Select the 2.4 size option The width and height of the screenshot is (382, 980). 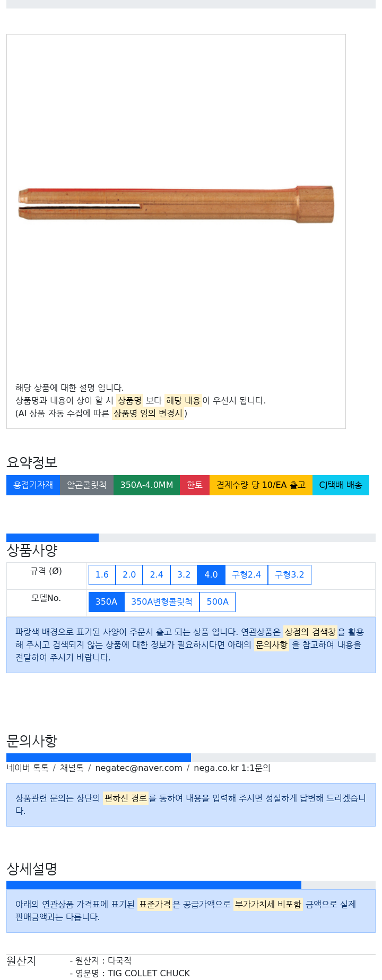pyautogui.click(x=157, y=574)
